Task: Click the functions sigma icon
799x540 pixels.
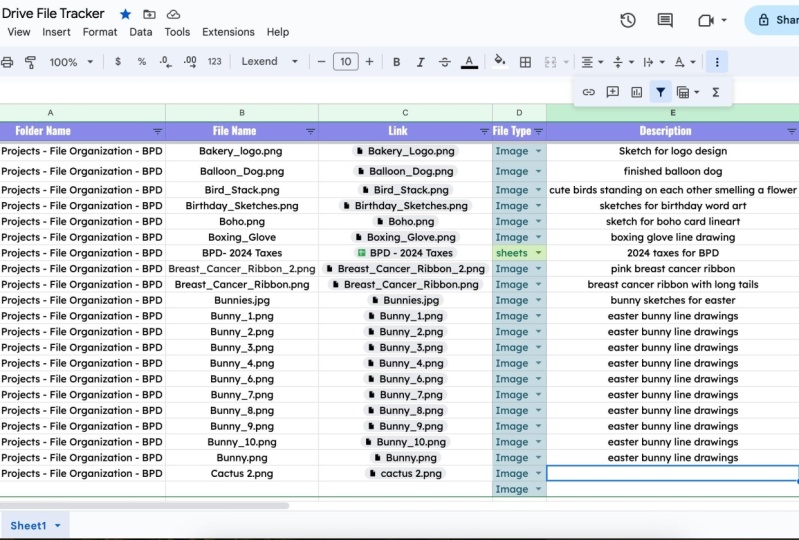Action: [715, 92]
